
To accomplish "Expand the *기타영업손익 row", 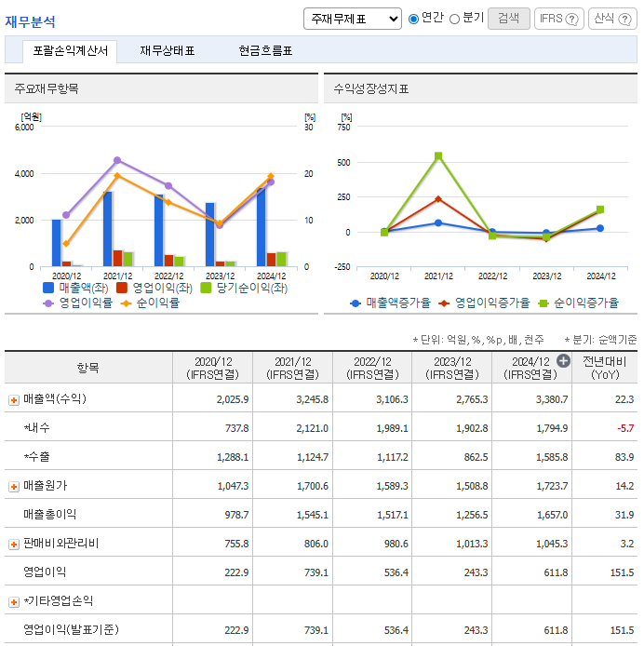I will (x=14, y=602).
